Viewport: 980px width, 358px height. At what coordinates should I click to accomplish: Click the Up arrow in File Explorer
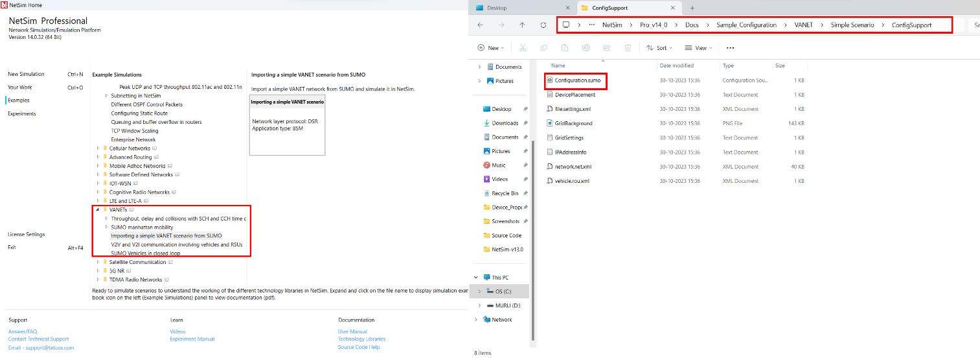coord(522,25)
